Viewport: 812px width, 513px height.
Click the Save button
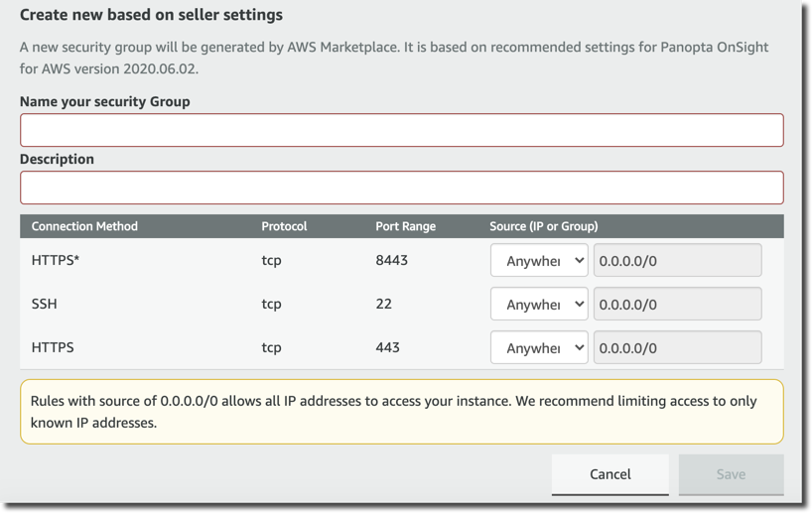tap(731, 474)
